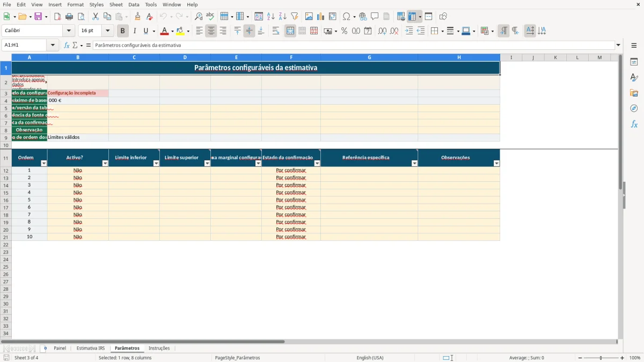Screen dimensions: 644x362
Task: Switch to the Estimativa IRS sheet tab
Action: 90,349
